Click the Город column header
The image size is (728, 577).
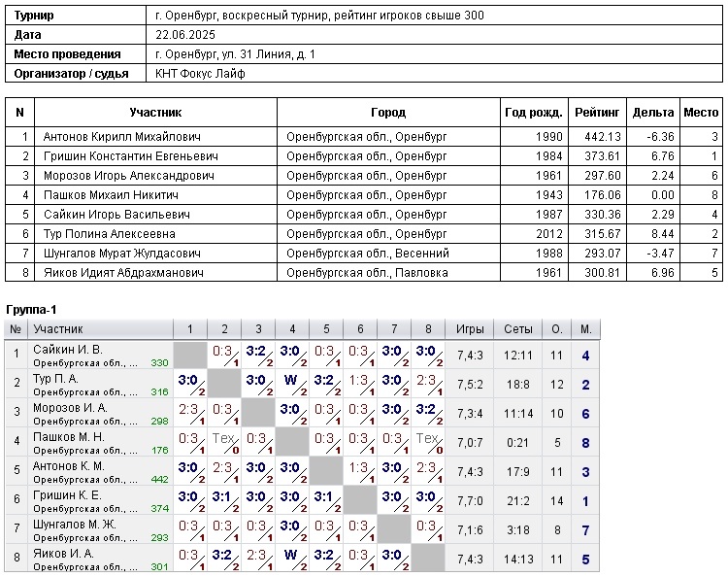(388, 113)
